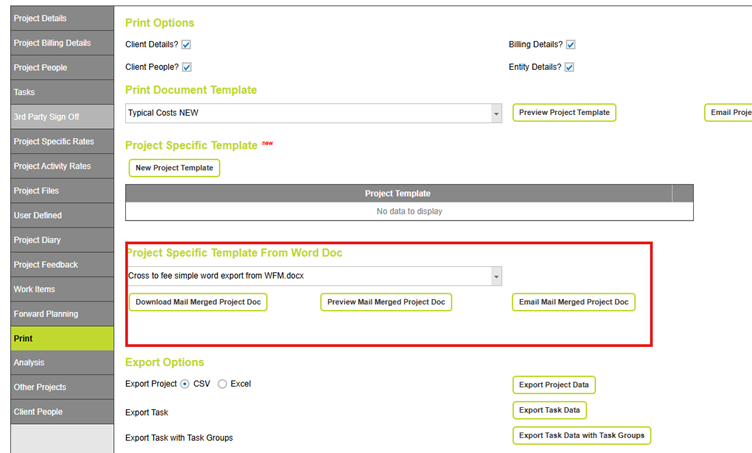Click the Export Project Data button
Image resolution: width=752 pixels, height=453 pixels.
click(x=553, y=385)
